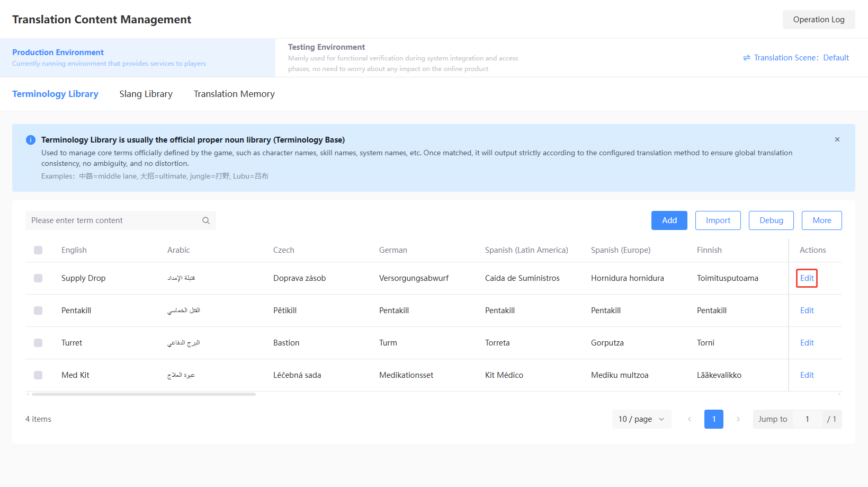Click the Spanish (Latin America) column header

[x=526, y=250]
